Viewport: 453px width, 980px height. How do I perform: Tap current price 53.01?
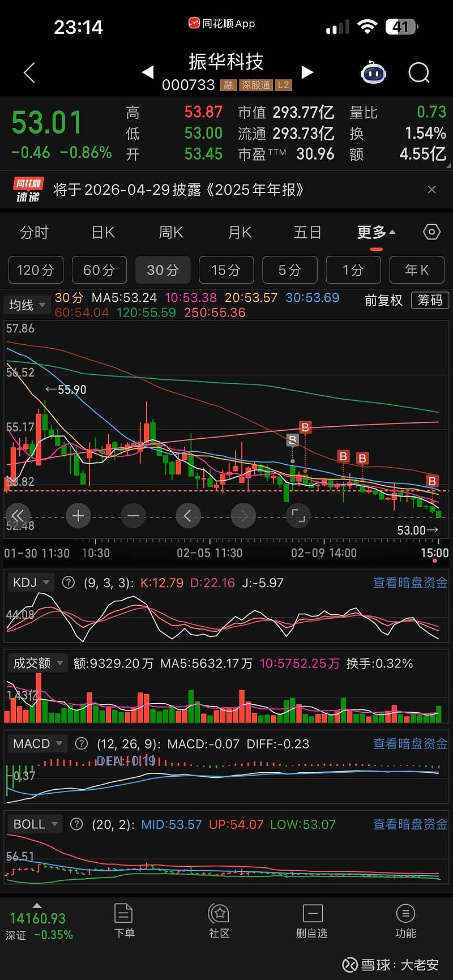coord(47,122)
